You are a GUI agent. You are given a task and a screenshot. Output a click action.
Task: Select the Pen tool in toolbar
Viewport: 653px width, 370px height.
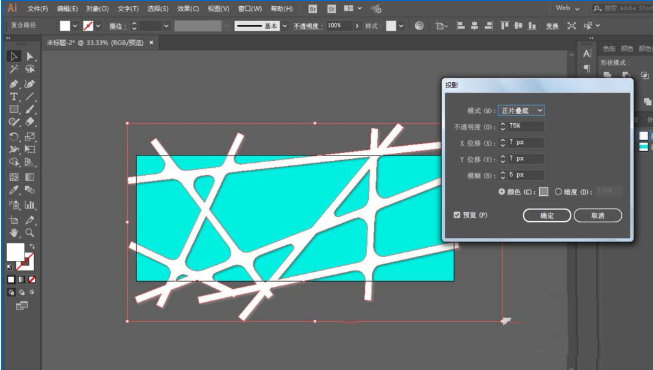tap(14, 84)
